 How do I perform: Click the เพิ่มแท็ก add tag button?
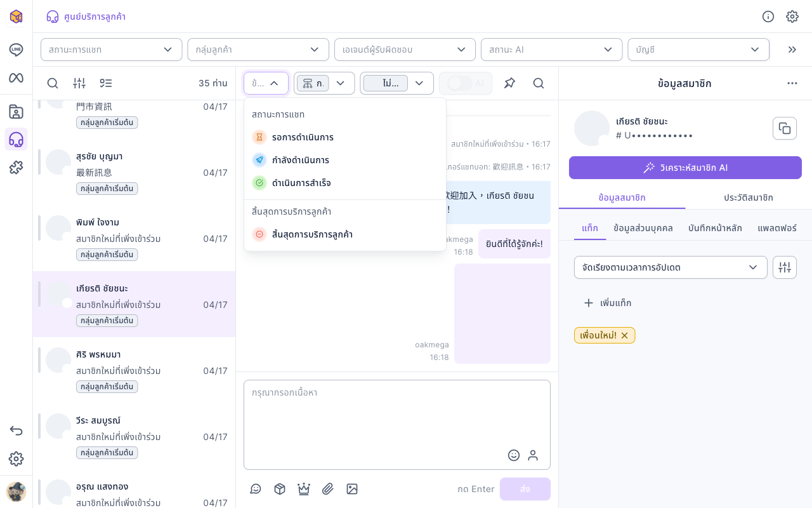(608, 303)
